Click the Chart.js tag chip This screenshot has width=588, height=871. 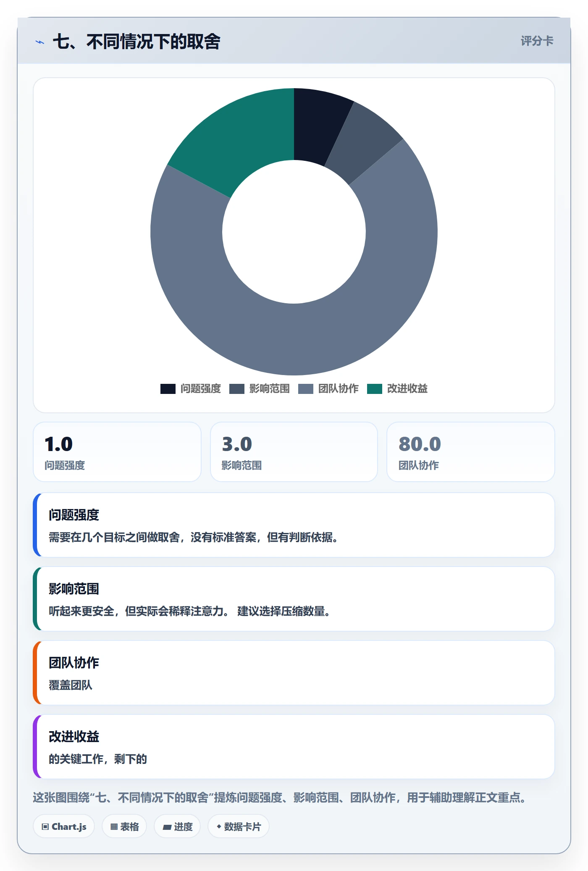(64, 826)
